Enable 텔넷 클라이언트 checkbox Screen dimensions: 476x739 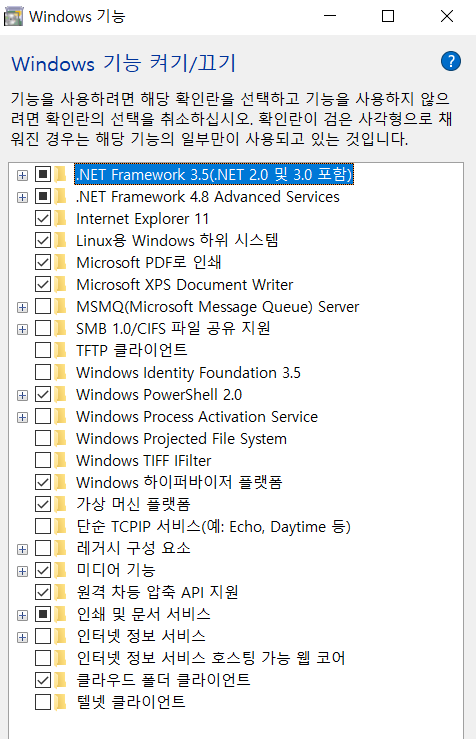tap(43, 702)
